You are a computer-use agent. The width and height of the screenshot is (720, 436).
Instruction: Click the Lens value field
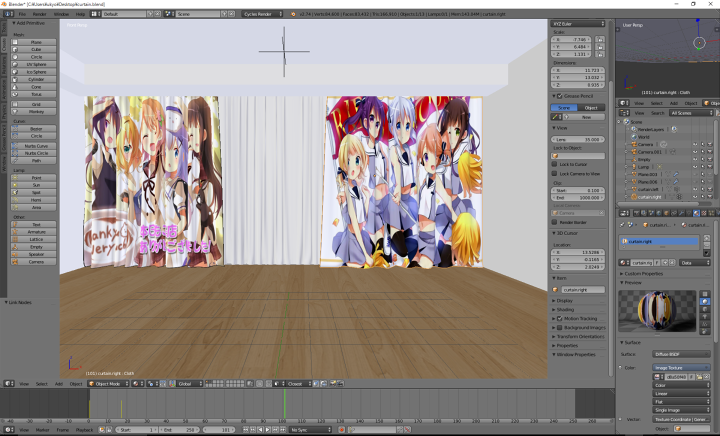tap(578, 140)
